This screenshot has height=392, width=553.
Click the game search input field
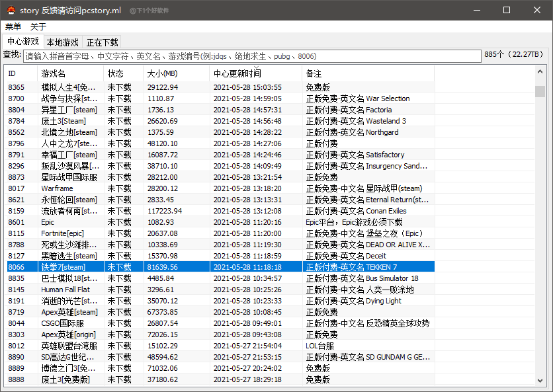tap(251, 56)
